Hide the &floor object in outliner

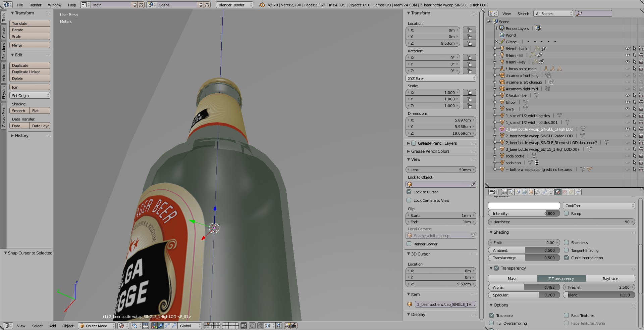628,102
